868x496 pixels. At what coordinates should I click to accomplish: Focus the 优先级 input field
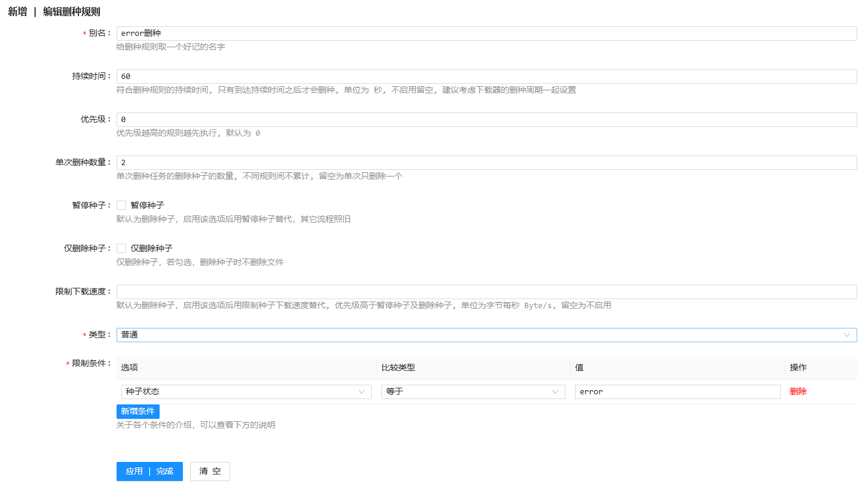[486, 120]
